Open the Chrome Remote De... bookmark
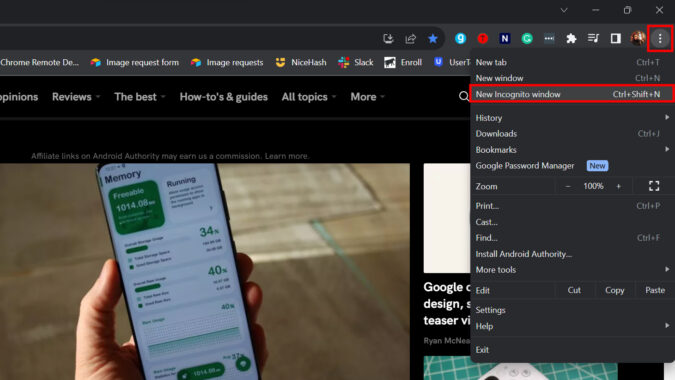This screenshot has height=380, width=675. [39, 62]
